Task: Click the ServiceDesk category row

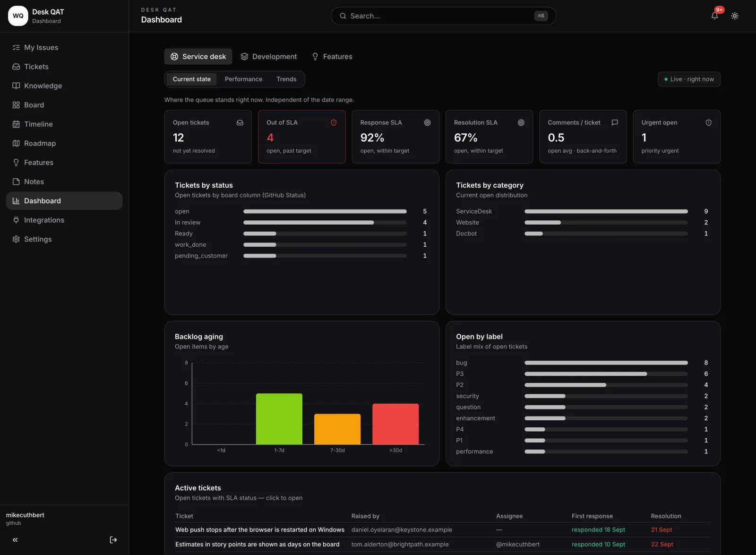Action: 582,211
